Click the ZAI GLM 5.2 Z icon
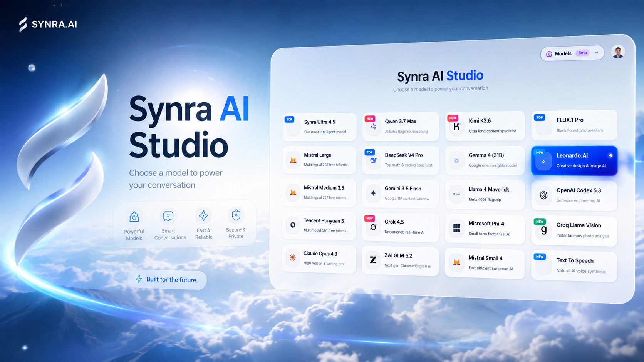This screenshot has height=362, width=644. pos(373,260)
